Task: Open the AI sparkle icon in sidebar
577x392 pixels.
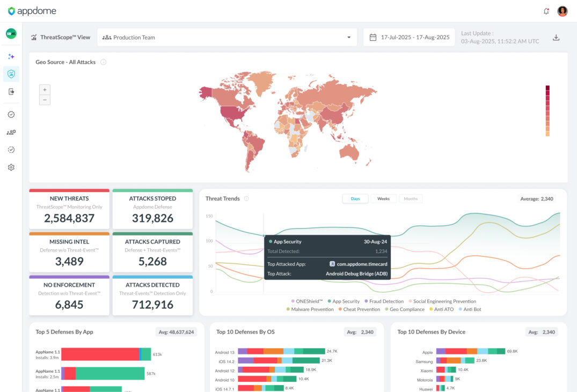Action: (11, 56)
